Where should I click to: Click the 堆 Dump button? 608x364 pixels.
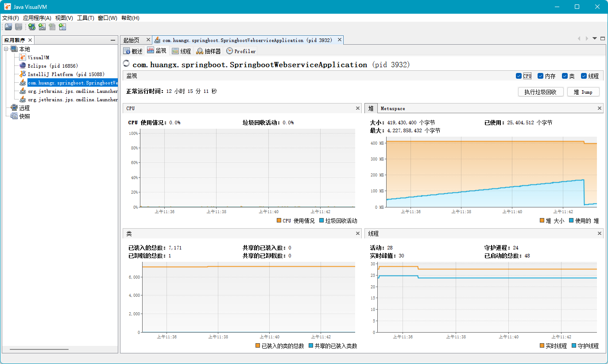[583, 92]
